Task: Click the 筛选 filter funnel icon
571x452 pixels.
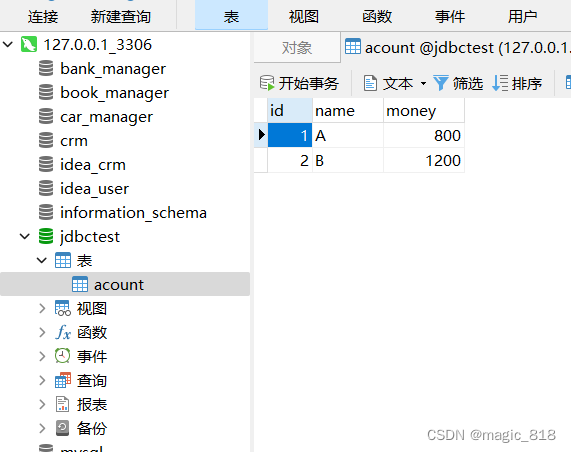Action: 441,83
